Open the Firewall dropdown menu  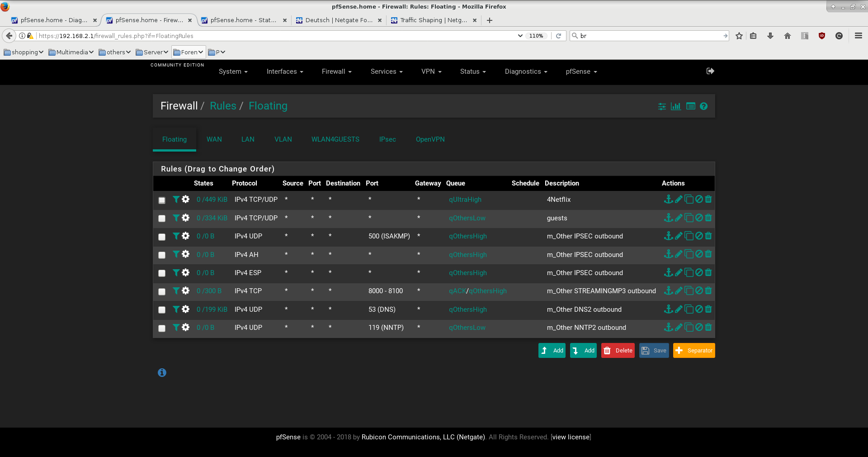pyautogui.click(x=336, y=71)
